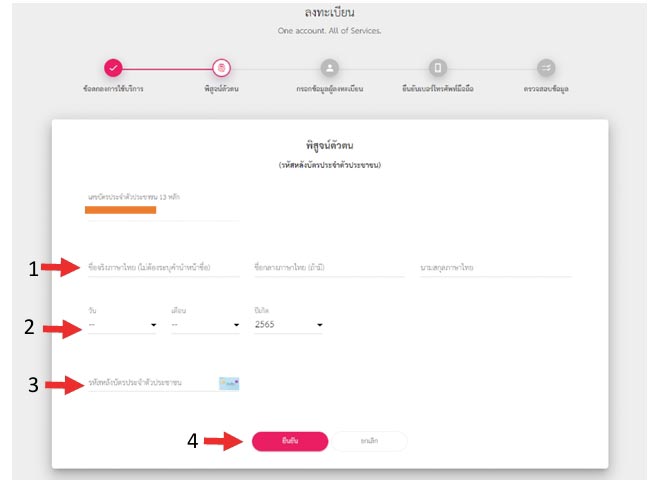Click the Thai first name input field
The image size is (653, 487).
(x=162, y=268)
